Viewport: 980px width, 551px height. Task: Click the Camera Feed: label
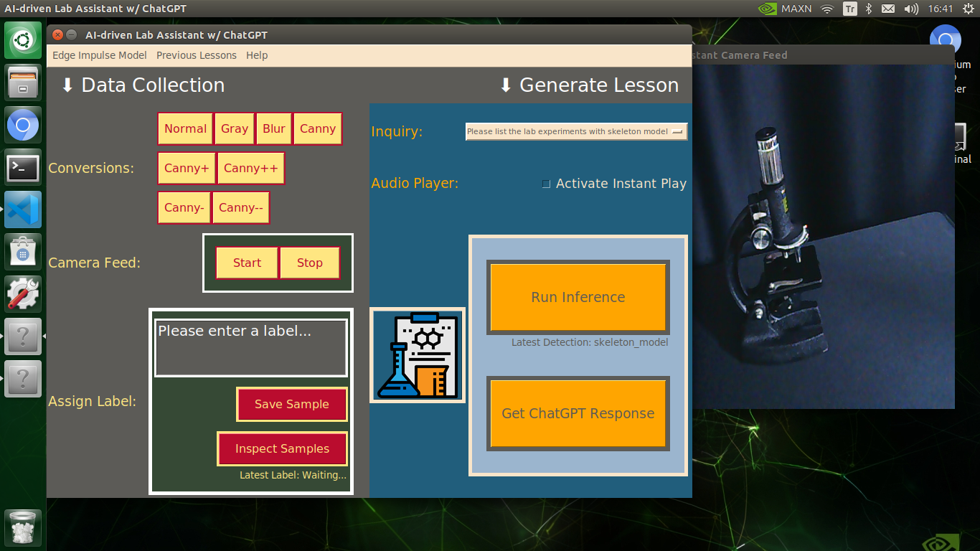[x=95, y=263]
